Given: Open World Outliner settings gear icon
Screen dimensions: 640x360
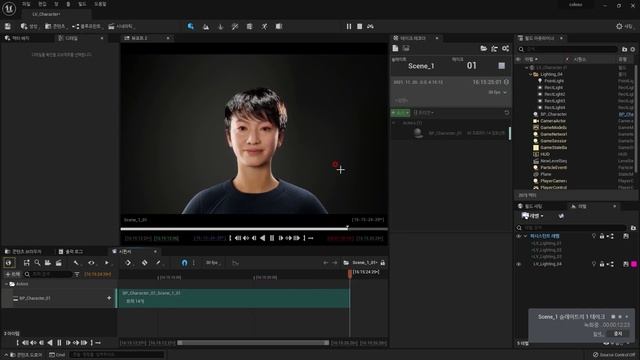Looking at the screenshot, I should click(x=633, y=49).
